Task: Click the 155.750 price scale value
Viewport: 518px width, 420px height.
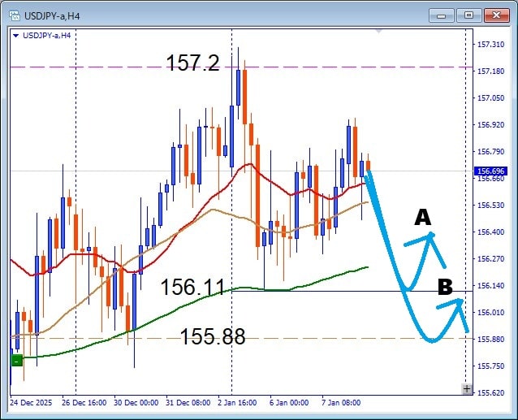Action: [491, 366]
